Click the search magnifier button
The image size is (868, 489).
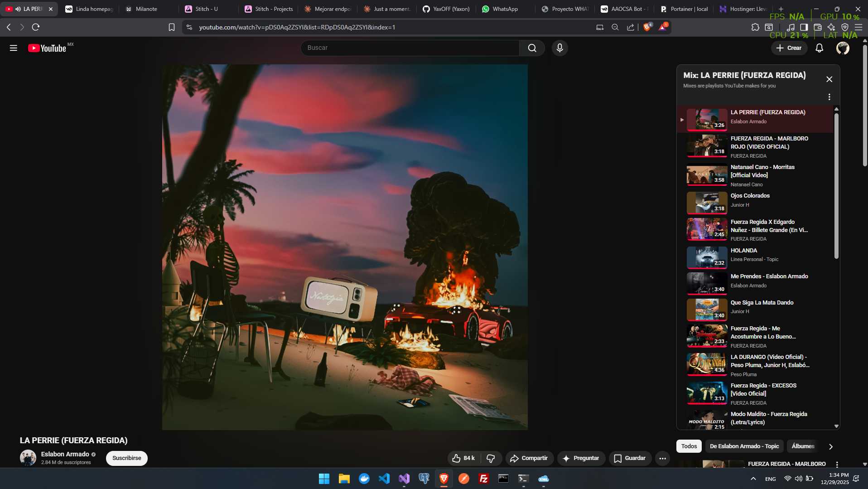click(x=532, y=48)
